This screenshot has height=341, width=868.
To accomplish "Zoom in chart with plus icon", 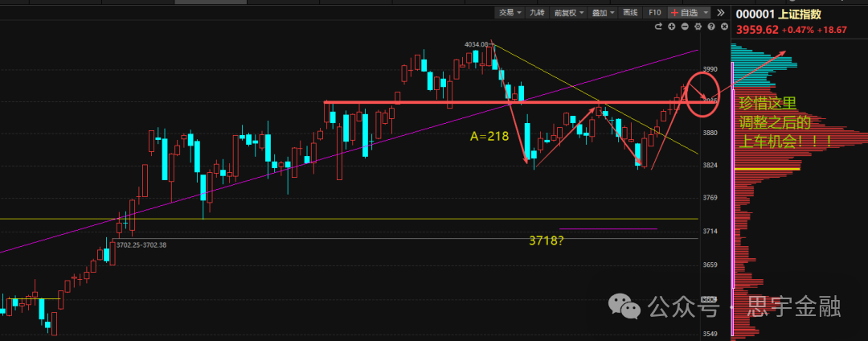I will (671, 27).
